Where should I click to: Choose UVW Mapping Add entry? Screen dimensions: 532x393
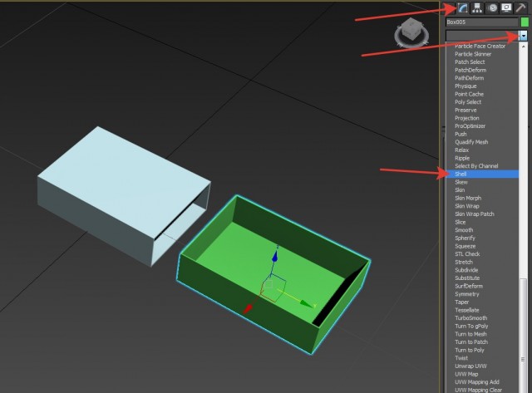tap(476, 382)
